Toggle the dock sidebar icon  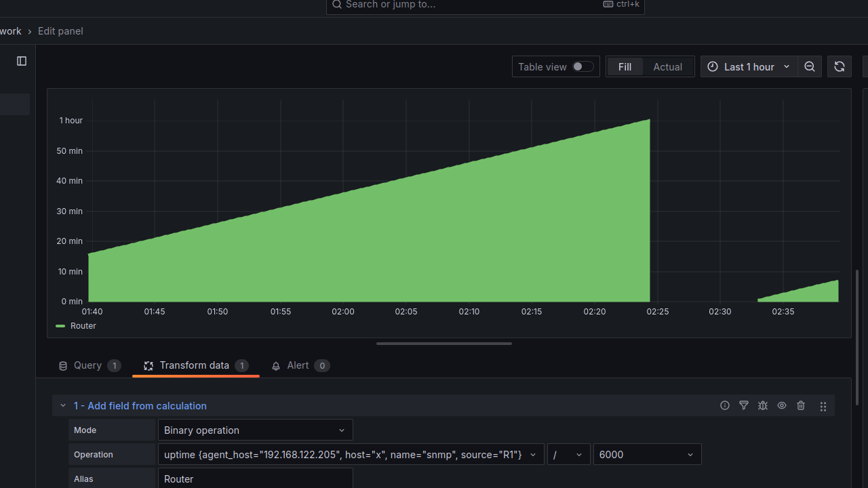pyautogui.click(x=22, y=61)
